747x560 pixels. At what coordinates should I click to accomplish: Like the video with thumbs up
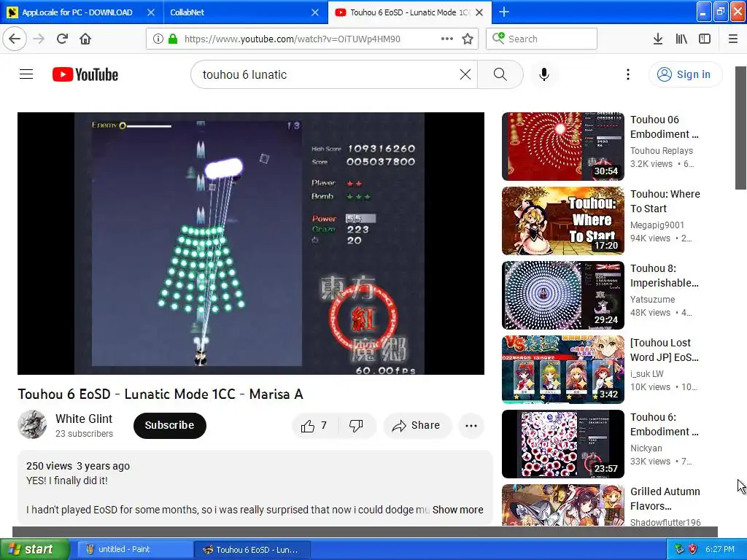tap(315, 425)
